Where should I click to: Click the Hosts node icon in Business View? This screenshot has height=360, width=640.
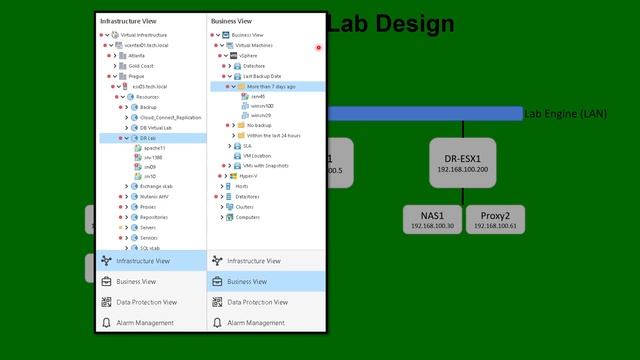pyautogui.click(x=229, y=186)
